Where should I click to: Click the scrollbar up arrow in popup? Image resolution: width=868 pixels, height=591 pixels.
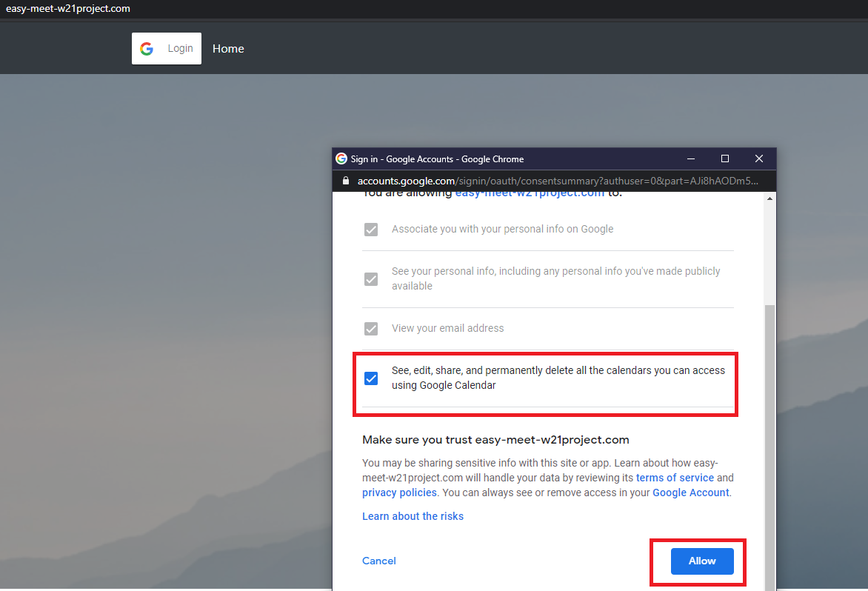point(769,198)
